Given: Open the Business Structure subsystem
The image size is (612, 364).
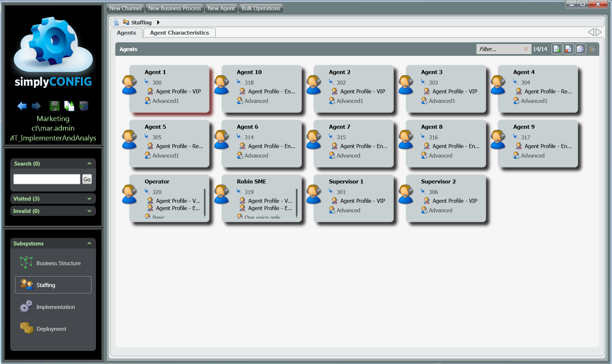Looking at the screenshot, I should pyautogui.click(x=53, y=263).
